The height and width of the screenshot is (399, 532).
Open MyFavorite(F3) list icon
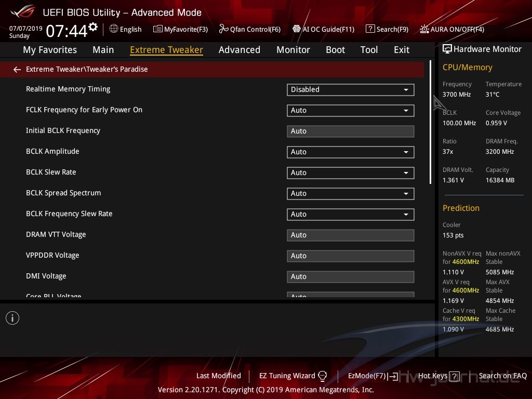[x=157, y=29]
